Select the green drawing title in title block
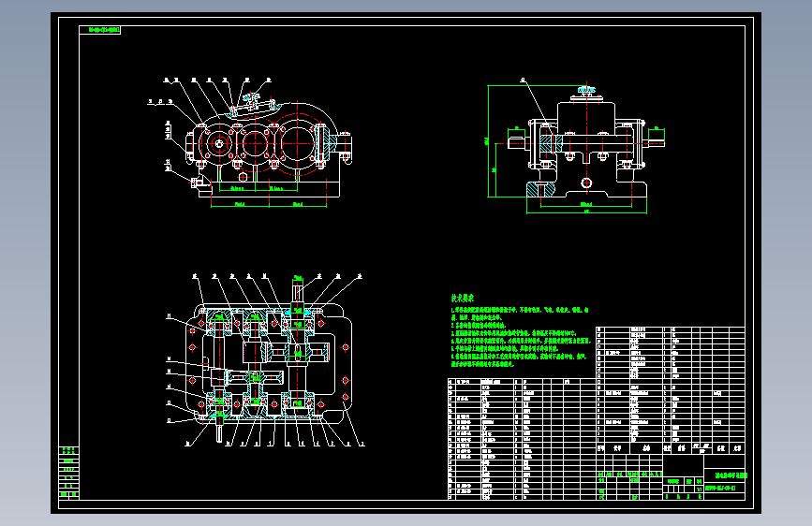 tap(731, 475)
